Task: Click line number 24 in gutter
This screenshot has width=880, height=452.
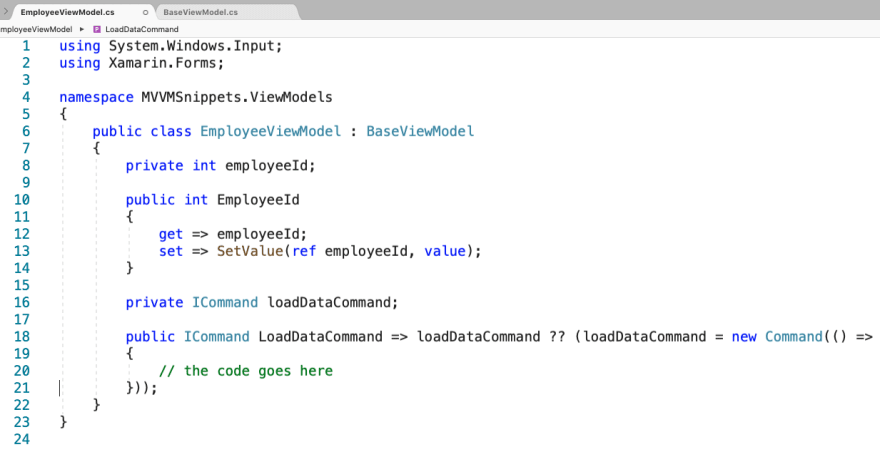Action: [x=22, y=439]
